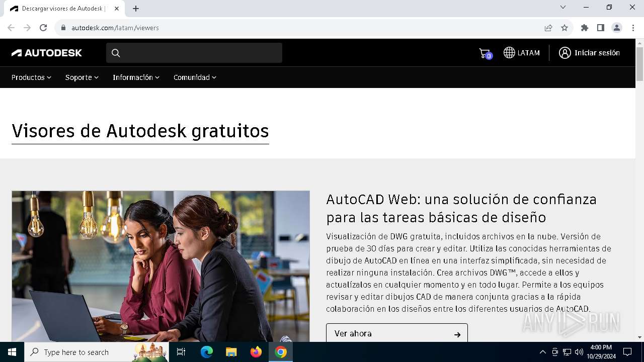Click the LATAM region selector
Viewport: 644px width, 362px height.
pyautogui.click(x=522, y=53)
